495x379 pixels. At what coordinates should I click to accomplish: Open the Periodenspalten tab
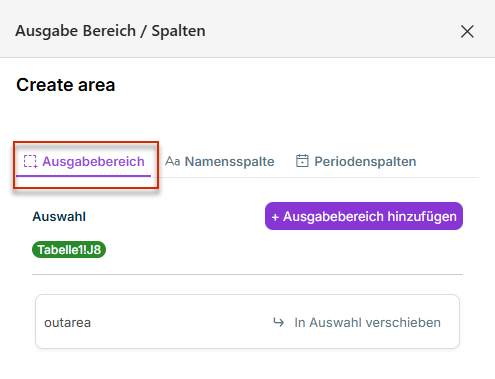pyautogui.click(x=356, y=162)
